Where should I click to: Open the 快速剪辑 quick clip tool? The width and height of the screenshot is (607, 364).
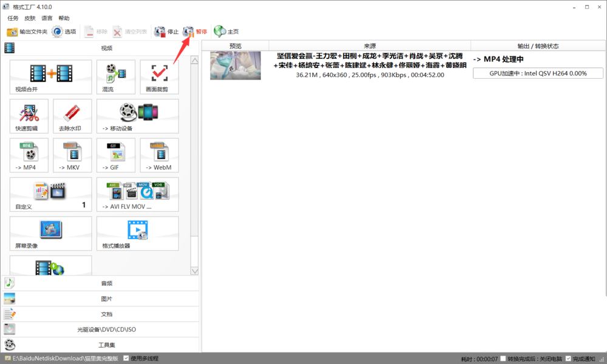(29, 116)
